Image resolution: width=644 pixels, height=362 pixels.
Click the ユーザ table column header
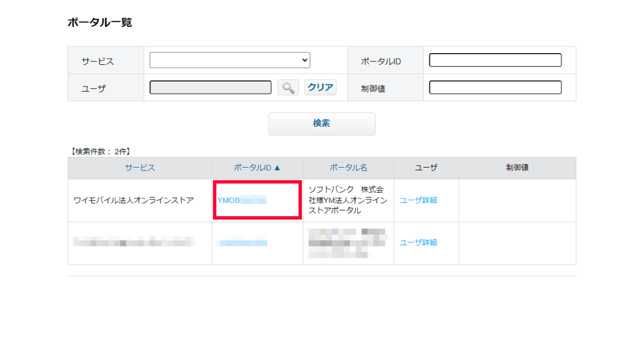426,168
